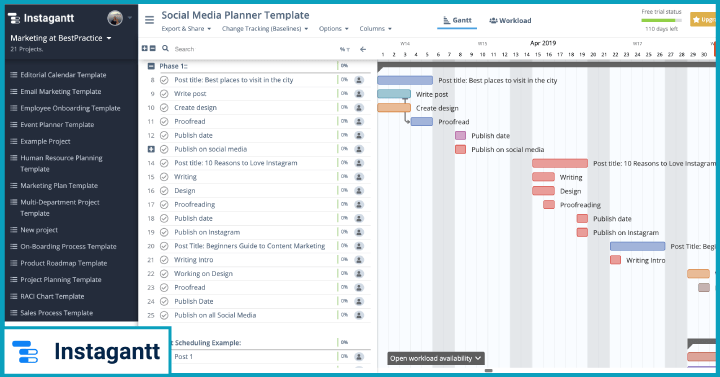The image size is (720, 377).
Task: Open Sales Process Template project
Action: [56, 313]
